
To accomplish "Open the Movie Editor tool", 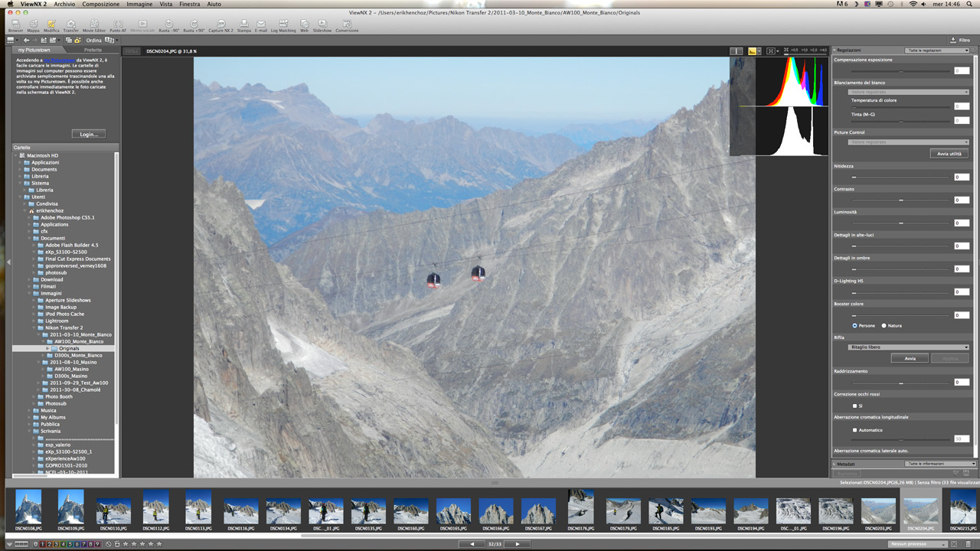I will click(x=93, y=26).
